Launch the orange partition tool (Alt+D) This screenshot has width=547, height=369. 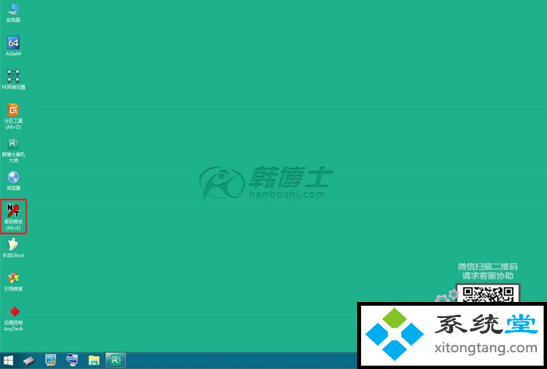[x=13, y=116]
